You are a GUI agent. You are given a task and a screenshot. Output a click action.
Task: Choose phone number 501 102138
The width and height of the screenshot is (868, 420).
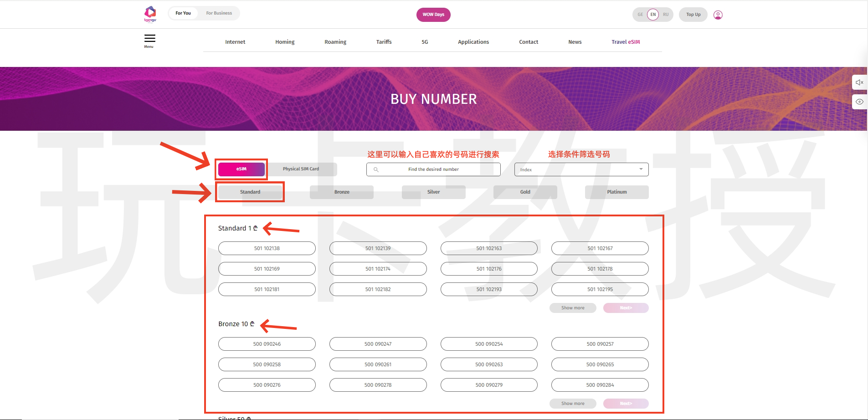coord(267,248)
